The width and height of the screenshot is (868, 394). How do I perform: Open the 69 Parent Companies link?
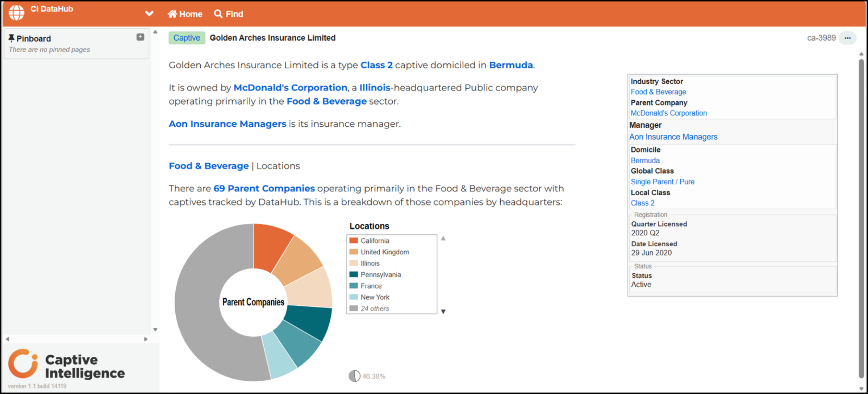pos(264,188)
